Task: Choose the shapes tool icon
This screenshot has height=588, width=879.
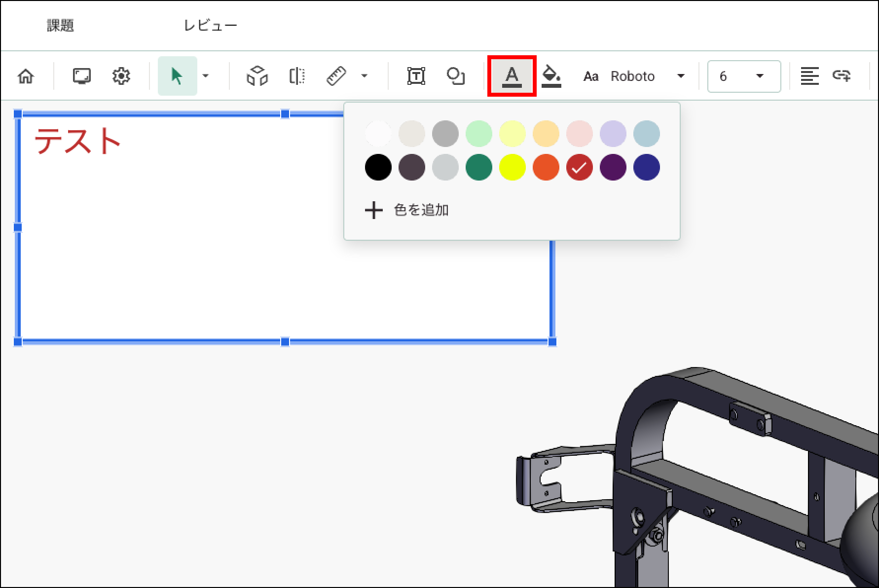Action: click(455, 76)
